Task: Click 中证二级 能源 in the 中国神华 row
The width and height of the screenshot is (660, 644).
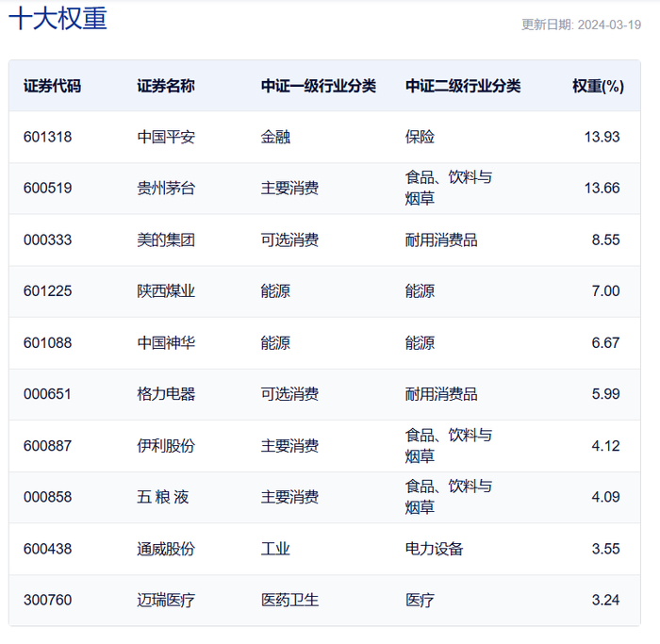Action: [420, 342]
